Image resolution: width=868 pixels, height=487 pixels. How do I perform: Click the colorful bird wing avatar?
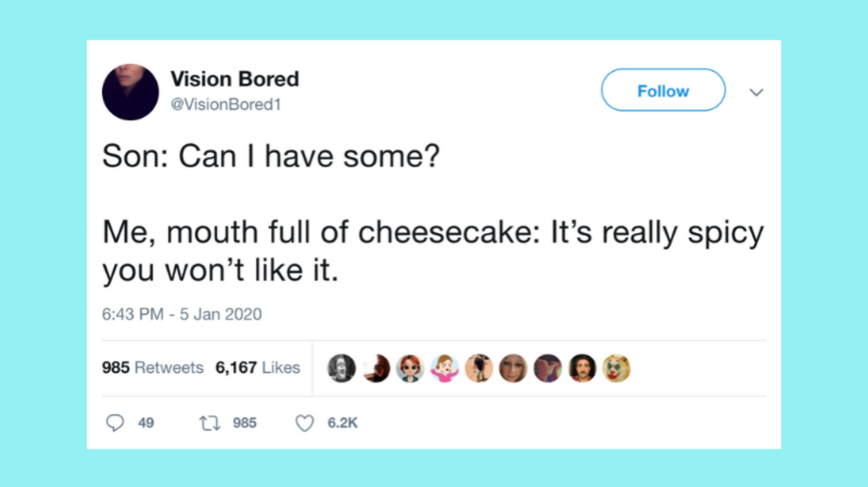(548, 368)
